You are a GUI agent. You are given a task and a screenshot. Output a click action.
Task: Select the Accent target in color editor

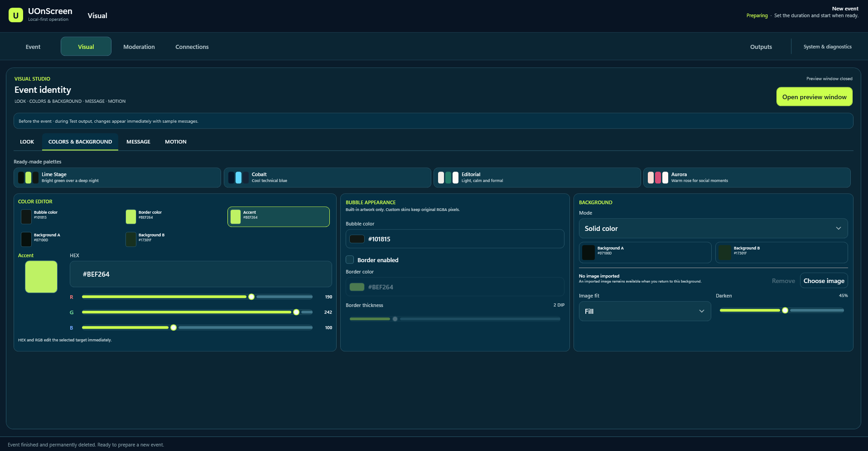click(x=279, y=216)
